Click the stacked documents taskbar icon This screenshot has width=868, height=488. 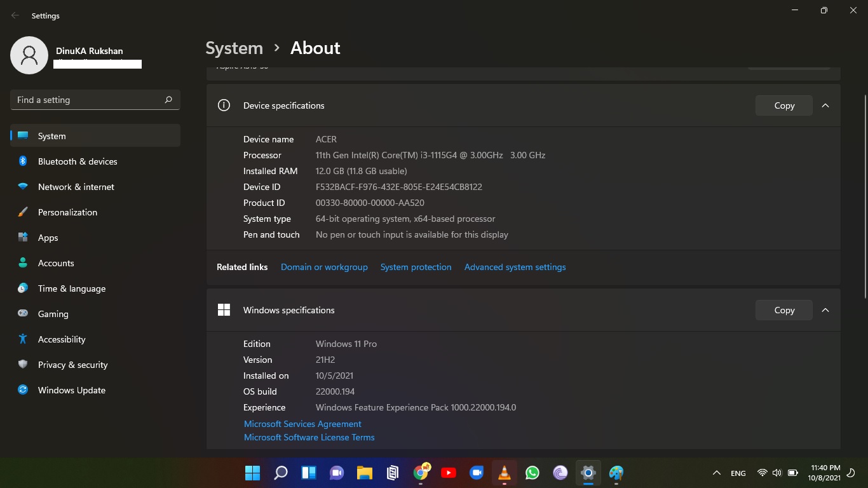393,473
